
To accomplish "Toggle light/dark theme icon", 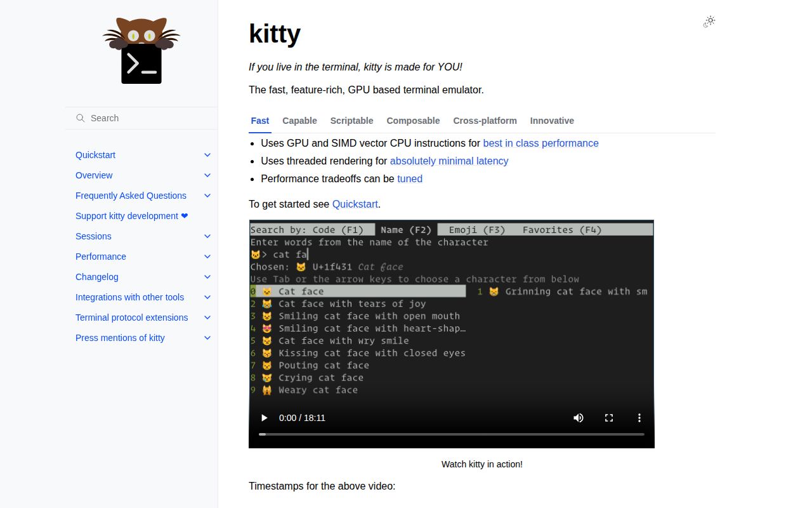I will 709,22.
